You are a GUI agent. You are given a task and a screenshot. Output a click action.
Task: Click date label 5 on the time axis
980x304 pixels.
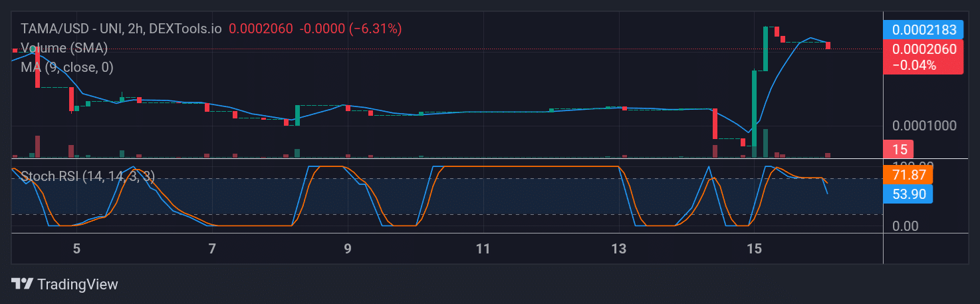pyautogui.click(x=76, y=249)
